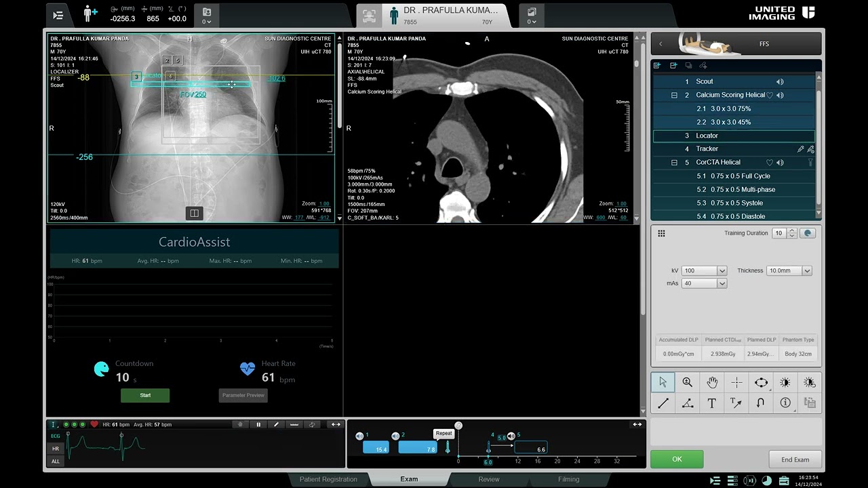Open the main menu icon at top left

click(58, 14)
